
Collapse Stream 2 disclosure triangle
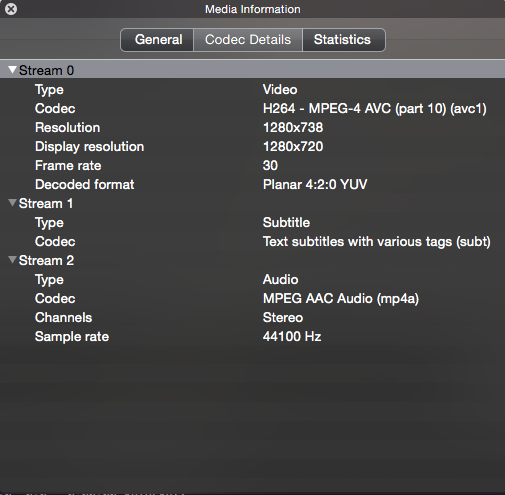tap(13, 260)
